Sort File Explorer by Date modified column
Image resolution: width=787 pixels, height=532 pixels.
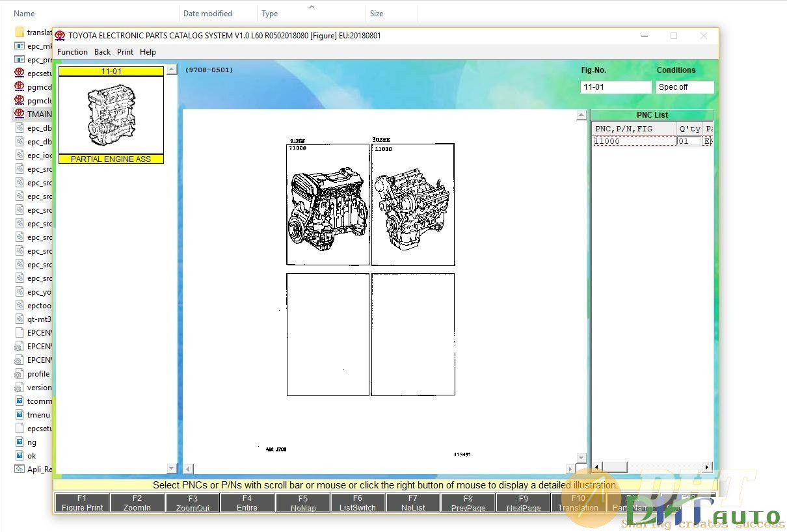[207, 13]
